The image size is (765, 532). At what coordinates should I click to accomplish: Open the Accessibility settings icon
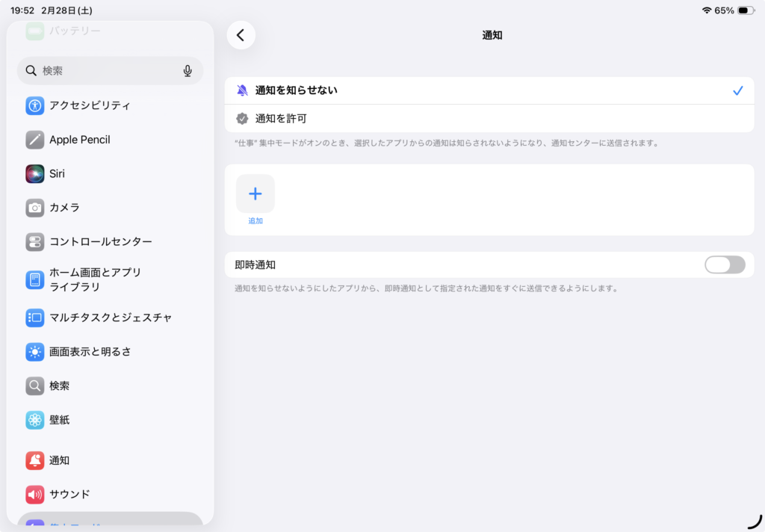click(x=35, y=105)
